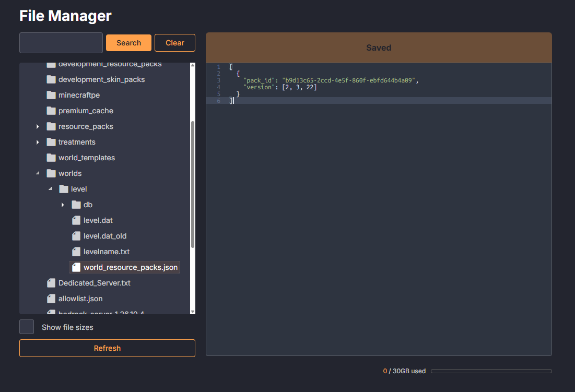The height and width of the screenshot is (392, 575).
Task: Select the world_templates folder name
Action: click(87, 158)
